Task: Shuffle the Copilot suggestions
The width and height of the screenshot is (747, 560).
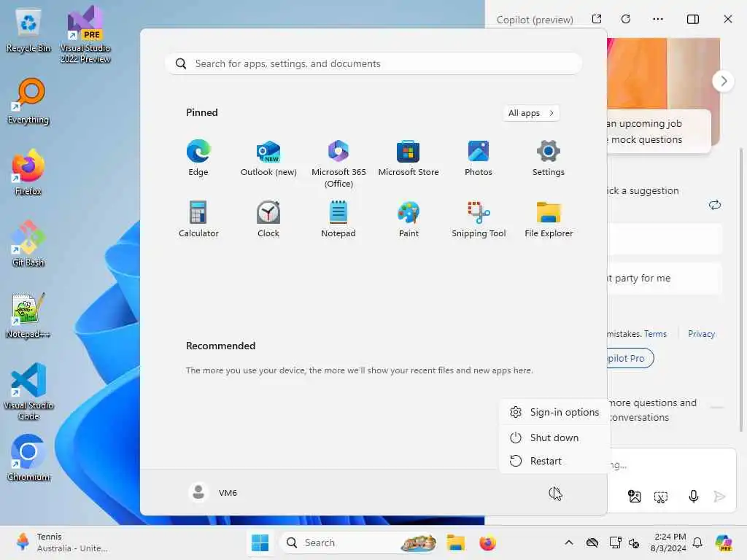Action: [x=714, y=205]
